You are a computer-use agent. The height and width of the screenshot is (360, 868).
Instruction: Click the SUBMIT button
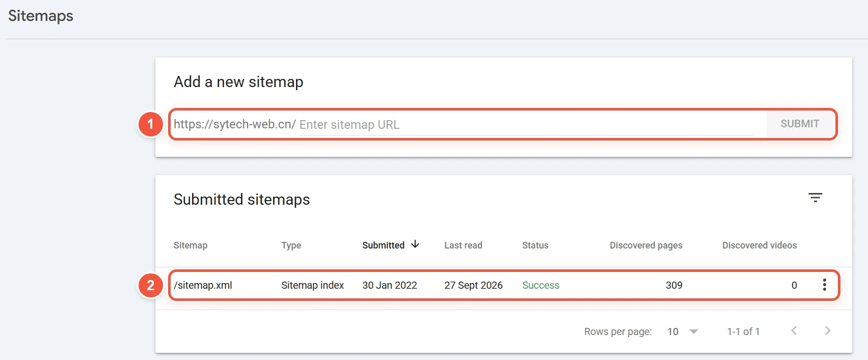click(x=800, y=124)
